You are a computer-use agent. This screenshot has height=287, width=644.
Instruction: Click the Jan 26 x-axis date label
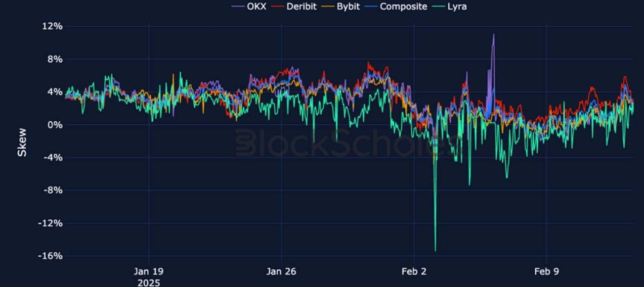click(281, 271)
